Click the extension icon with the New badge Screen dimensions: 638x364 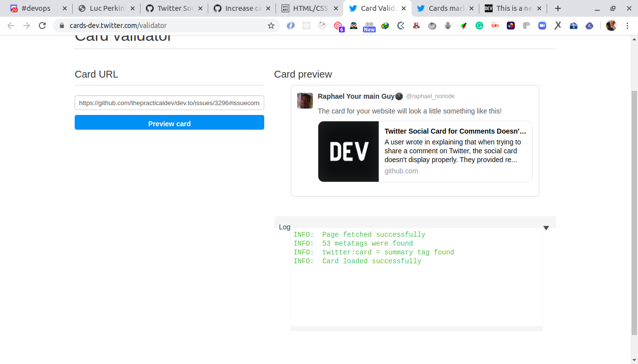(x=369, y=26)
